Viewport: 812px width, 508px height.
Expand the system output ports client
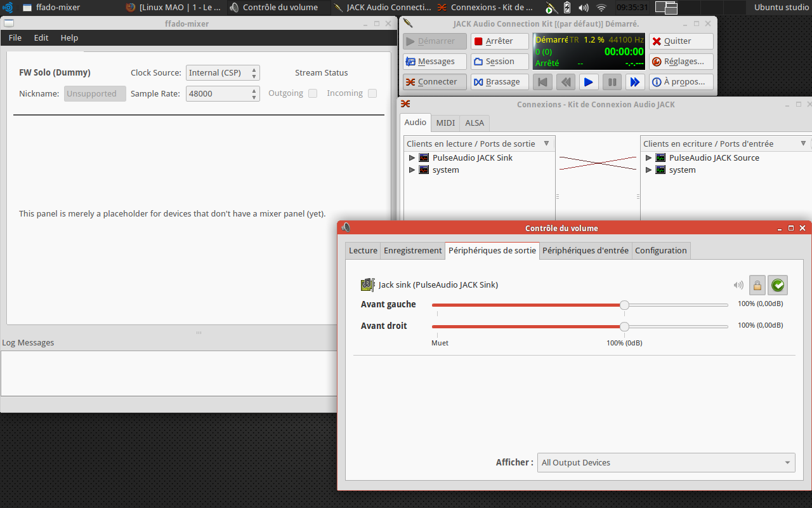412,170
